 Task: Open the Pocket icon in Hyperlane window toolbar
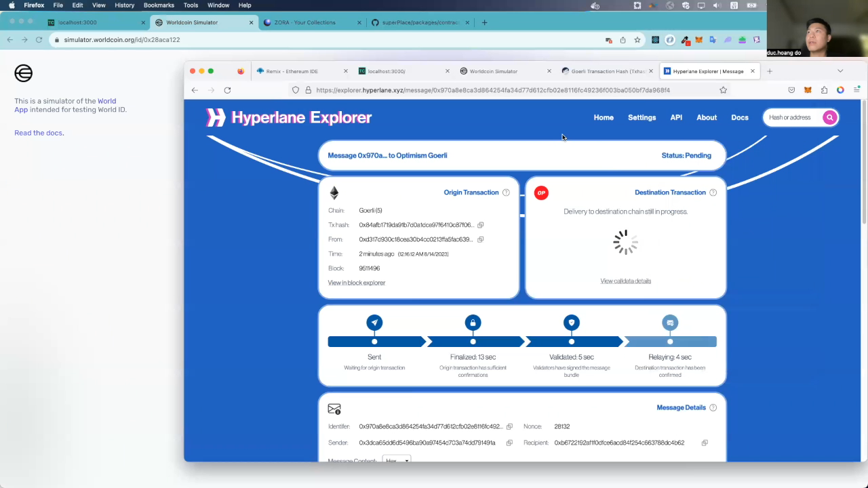click(791, 90)
